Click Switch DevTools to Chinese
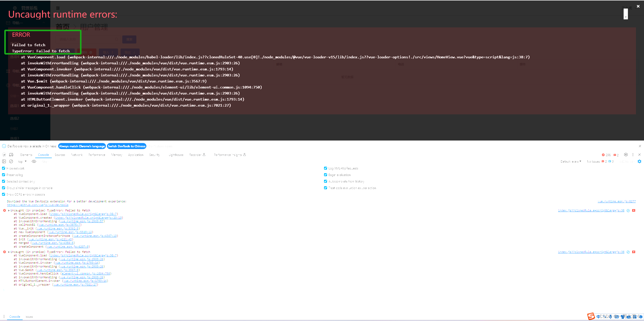644x321 pixels. (127, 146)
